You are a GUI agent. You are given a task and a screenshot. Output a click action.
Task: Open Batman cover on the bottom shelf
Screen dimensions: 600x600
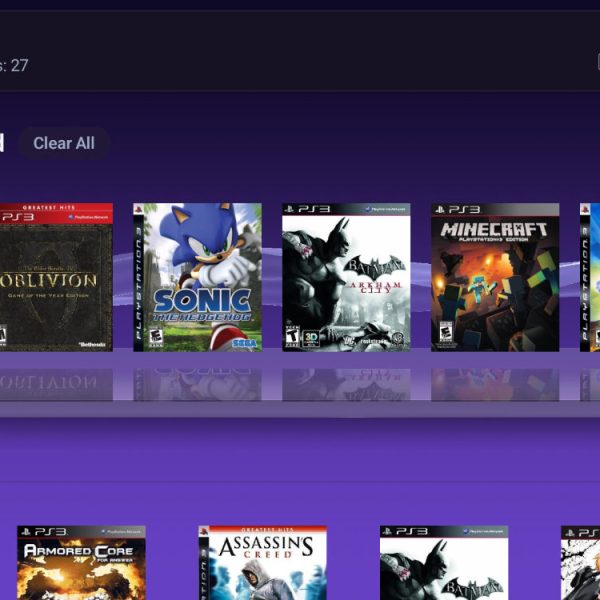(444, 563)
